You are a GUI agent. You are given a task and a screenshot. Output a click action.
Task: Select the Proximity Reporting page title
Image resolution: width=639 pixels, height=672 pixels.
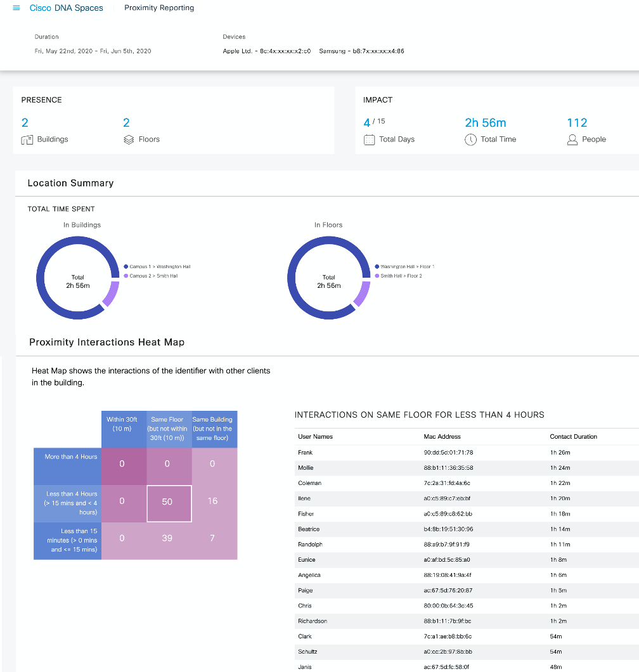point(159,8)
